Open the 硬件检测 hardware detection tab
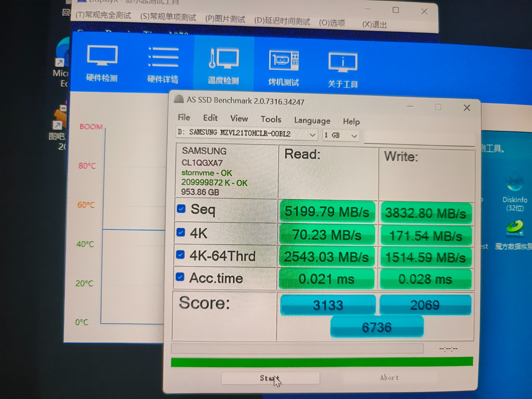 [102, 63]
